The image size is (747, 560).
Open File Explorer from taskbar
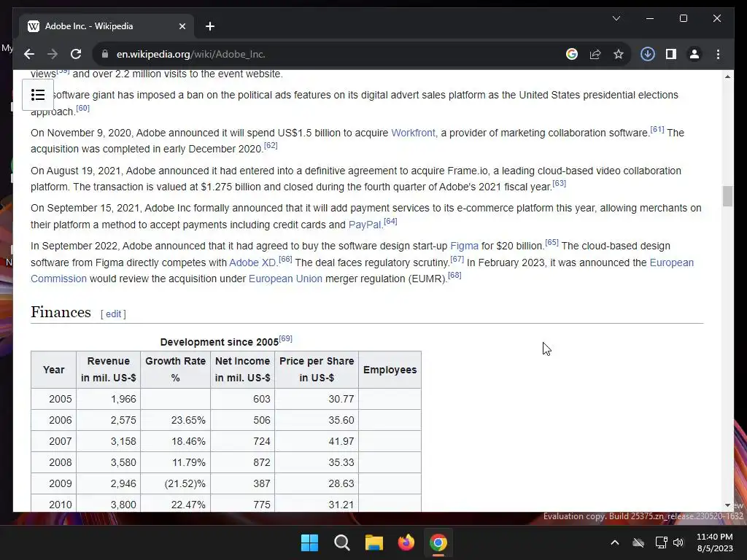374,542
